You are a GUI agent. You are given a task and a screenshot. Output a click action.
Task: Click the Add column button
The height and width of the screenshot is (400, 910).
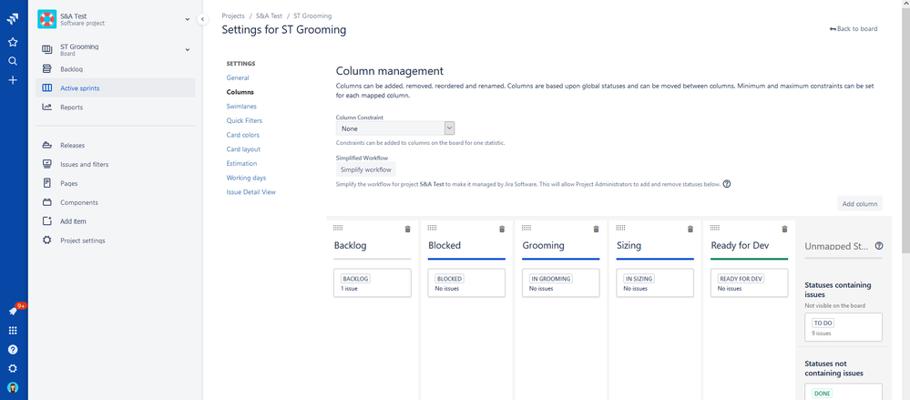(860, 204)
